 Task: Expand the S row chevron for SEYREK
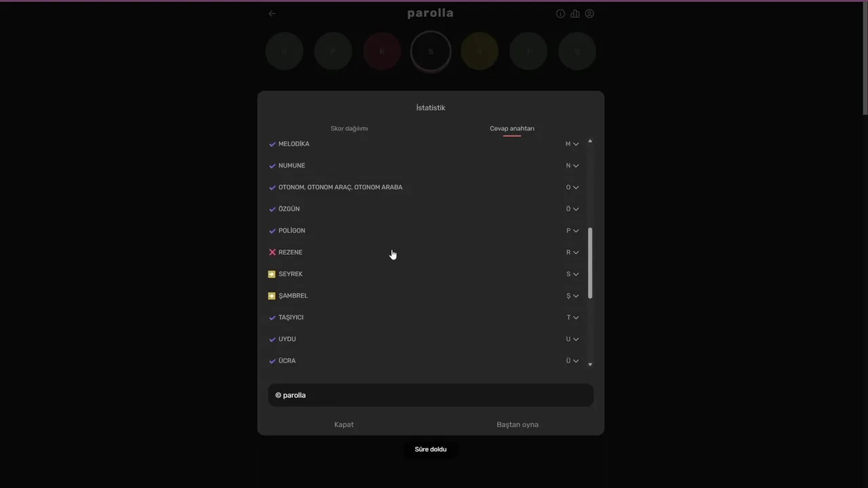[576, 274]
